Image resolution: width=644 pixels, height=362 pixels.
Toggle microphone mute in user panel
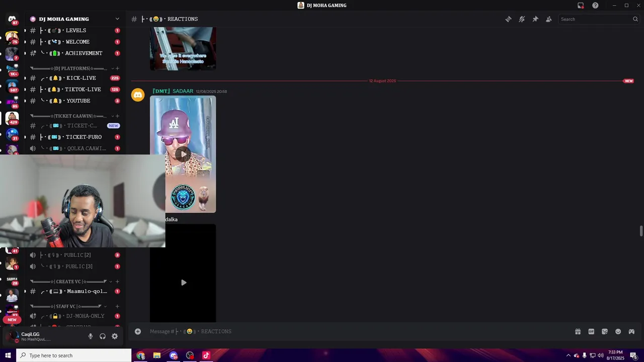click(91, 336)
